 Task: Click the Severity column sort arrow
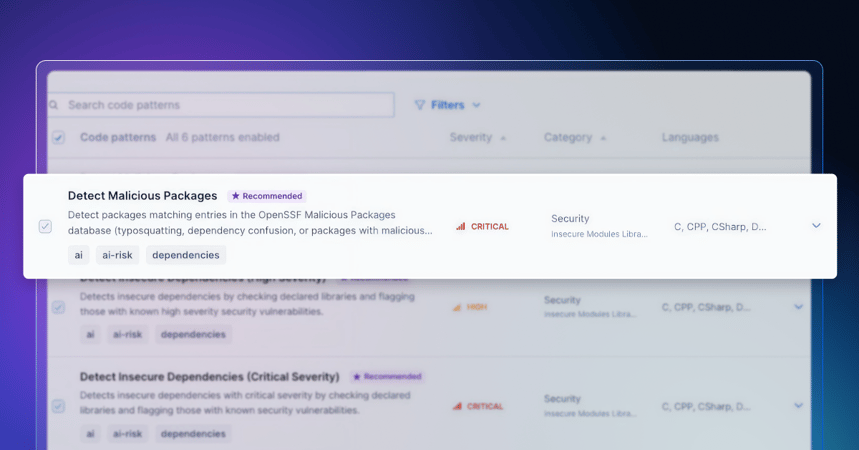[503, 138]
